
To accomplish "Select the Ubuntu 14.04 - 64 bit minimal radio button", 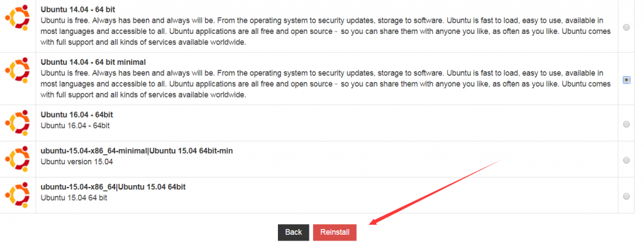I will 626,80.
